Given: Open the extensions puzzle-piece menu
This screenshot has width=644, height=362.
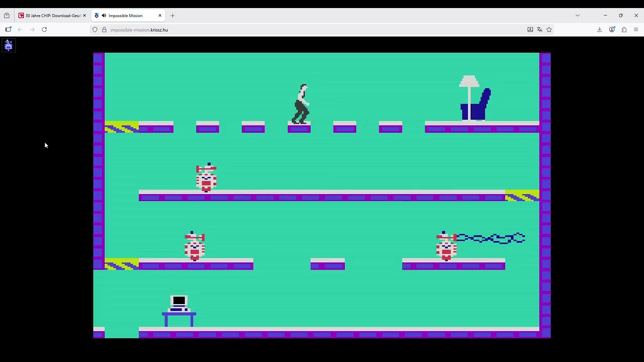Looking at the screenshot, I should point(624,30).
